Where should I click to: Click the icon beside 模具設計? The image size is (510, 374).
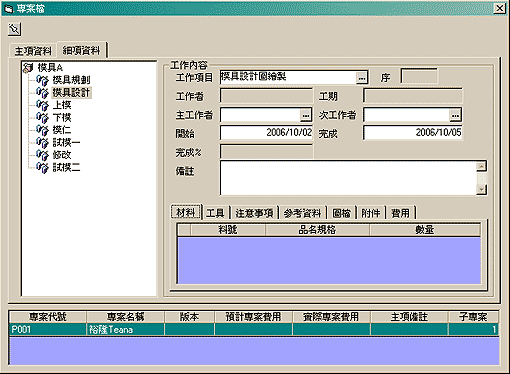pos(42,93)
